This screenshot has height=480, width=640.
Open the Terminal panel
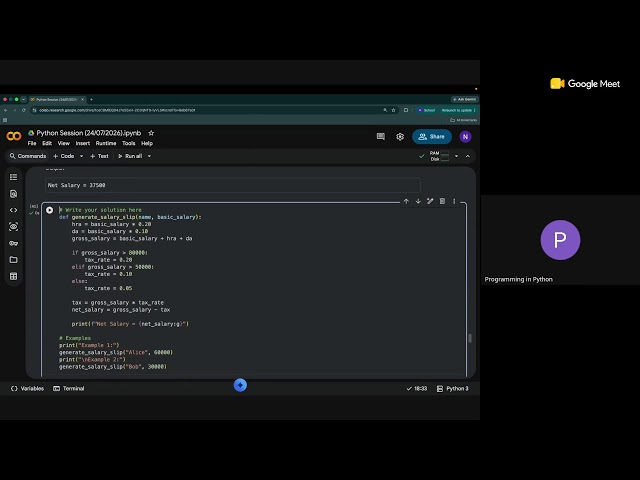click(x=69, y=389)
